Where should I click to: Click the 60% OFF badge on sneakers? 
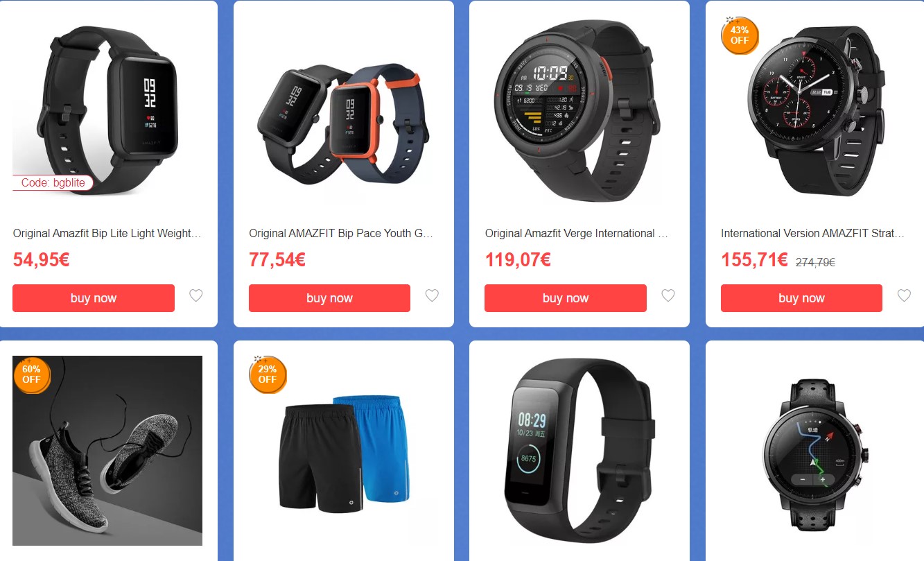[32, 374]
